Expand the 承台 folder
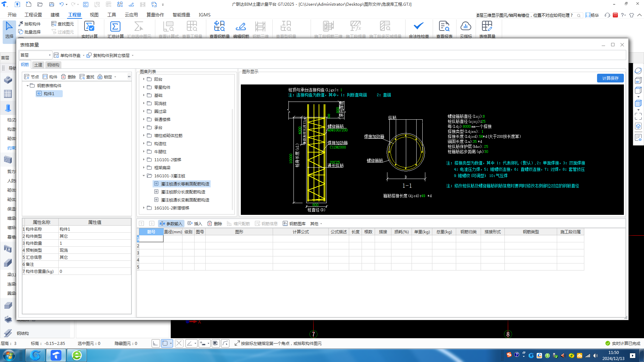Viewport: 644px width, 362px height. point(144,127)
